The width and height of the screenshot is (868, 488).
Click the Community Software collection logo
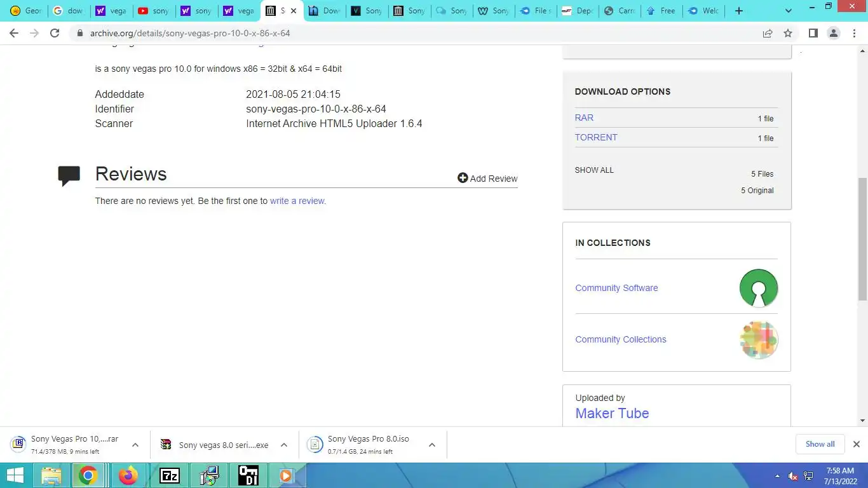(758, 288)
